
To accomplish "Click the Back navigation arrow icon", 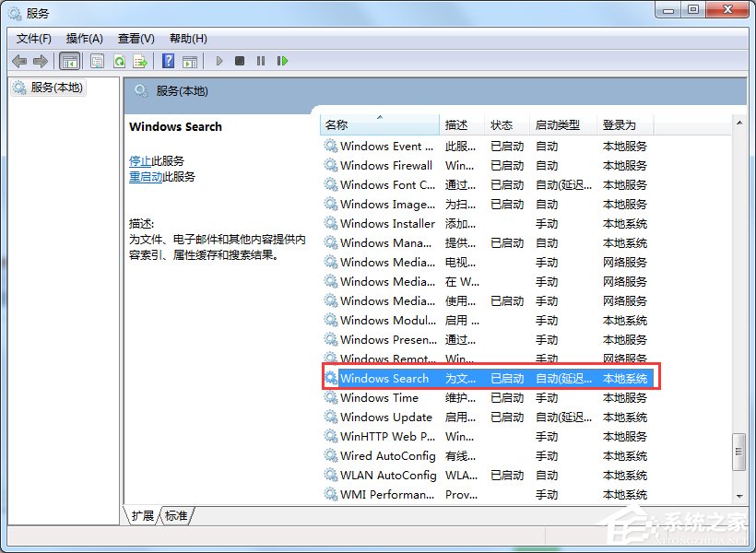I will click(x=20, y=61).
